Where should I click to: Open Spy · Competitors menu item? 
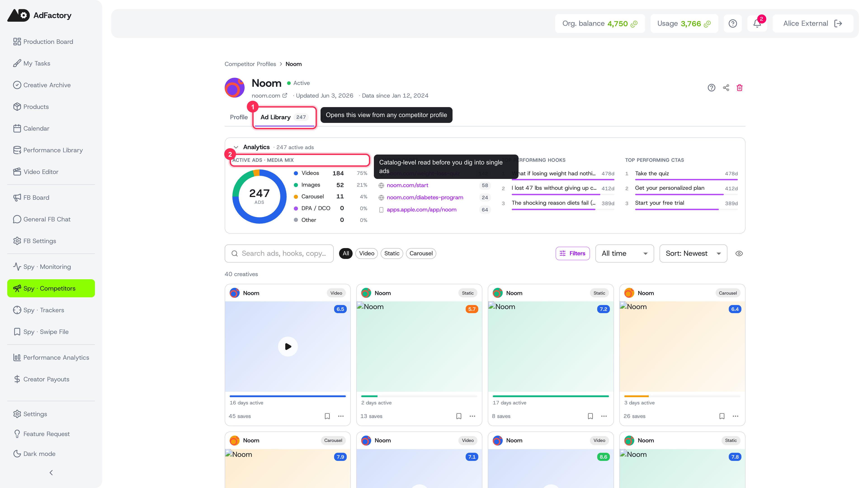coord(51,288)
